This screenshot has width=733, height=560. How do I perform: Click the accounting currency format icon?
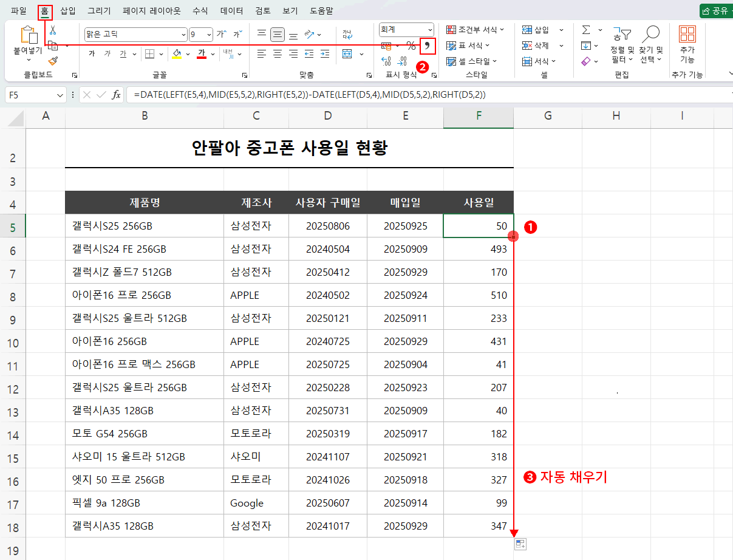pos(386,46)
